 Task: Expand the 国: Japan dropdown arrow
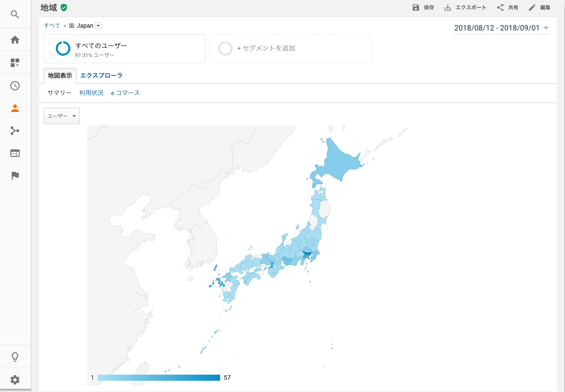coord(98,26)
